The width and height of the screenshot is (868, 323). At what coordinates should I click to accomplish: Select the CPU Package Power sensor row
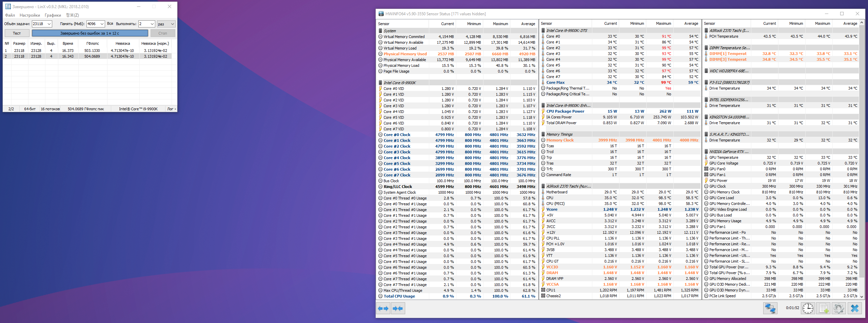619,111
